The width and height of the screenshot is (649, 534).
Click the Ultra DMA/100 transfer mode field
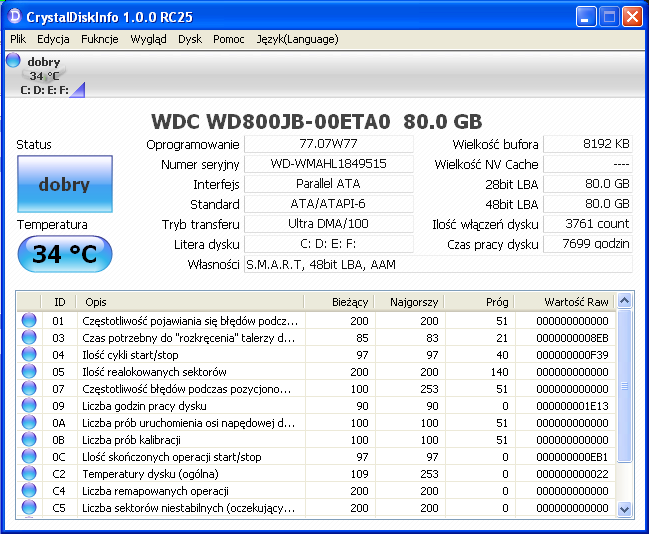pos(329,224)
